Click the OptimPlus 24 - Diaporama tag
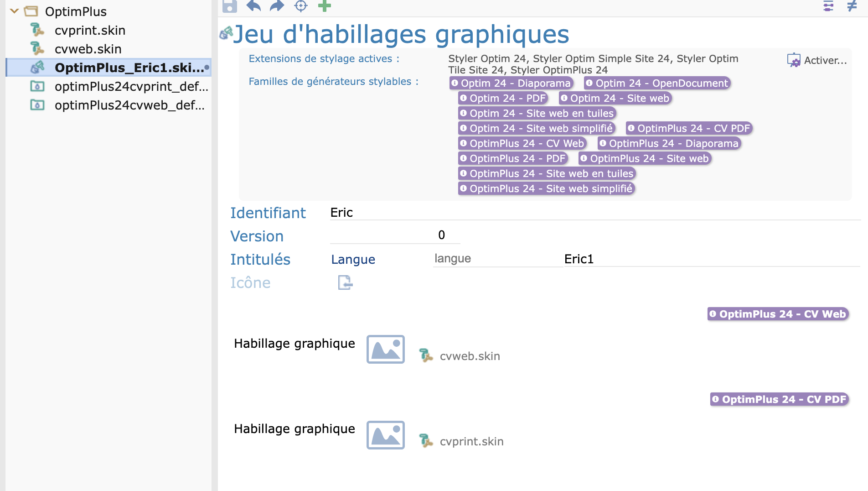The image size is (868, 491). [x=669, y=143]
